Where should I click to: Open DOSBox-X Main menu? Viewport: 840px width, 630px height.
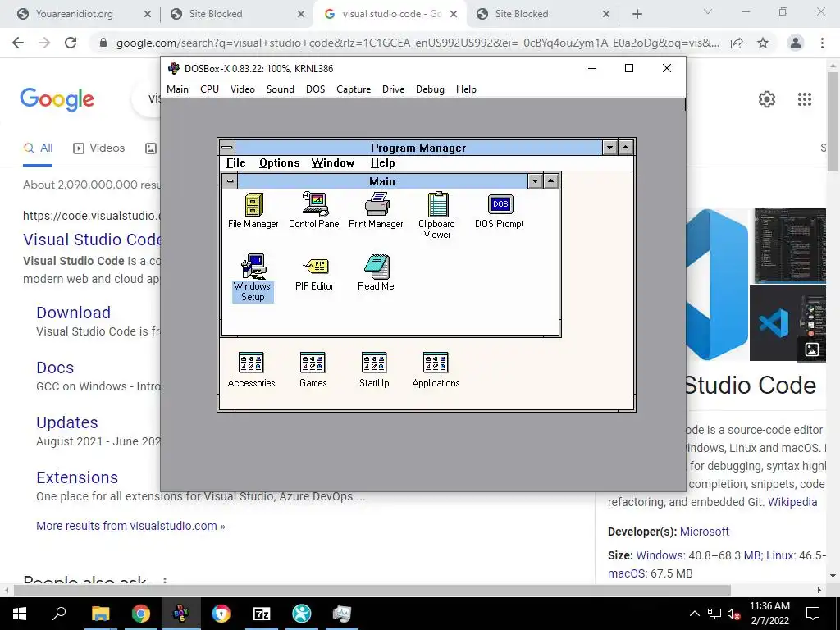[177, 89]
